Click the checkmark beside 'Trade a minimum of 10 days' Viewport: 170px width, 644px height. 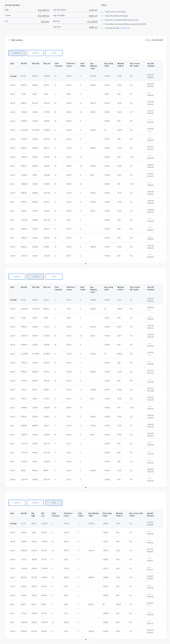coord(102,12)
